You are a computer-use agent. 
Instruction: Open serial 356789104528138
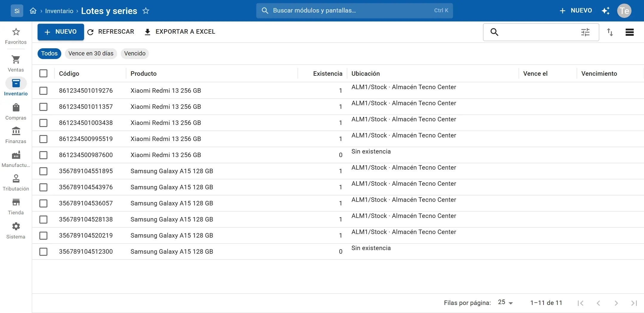click(x=86, y=219)
